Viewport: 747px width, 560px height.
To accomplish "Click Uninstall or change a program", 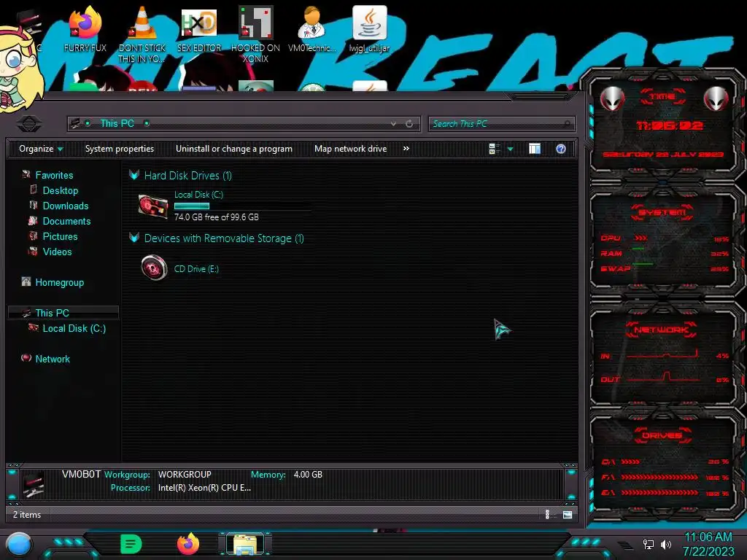I will coord(234,149).
